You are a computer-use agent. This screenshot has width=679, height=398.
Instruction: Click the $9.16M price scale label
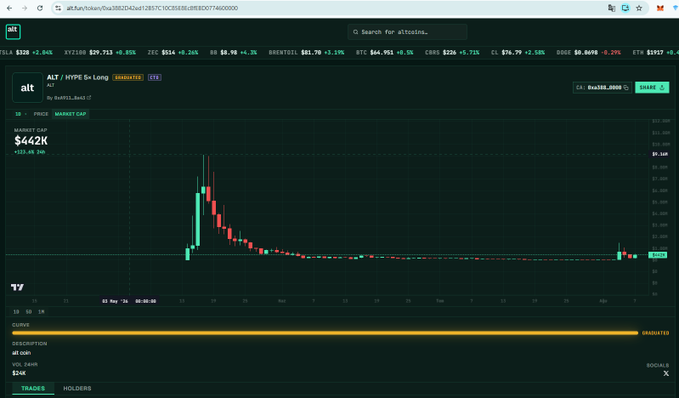(660, 154)
